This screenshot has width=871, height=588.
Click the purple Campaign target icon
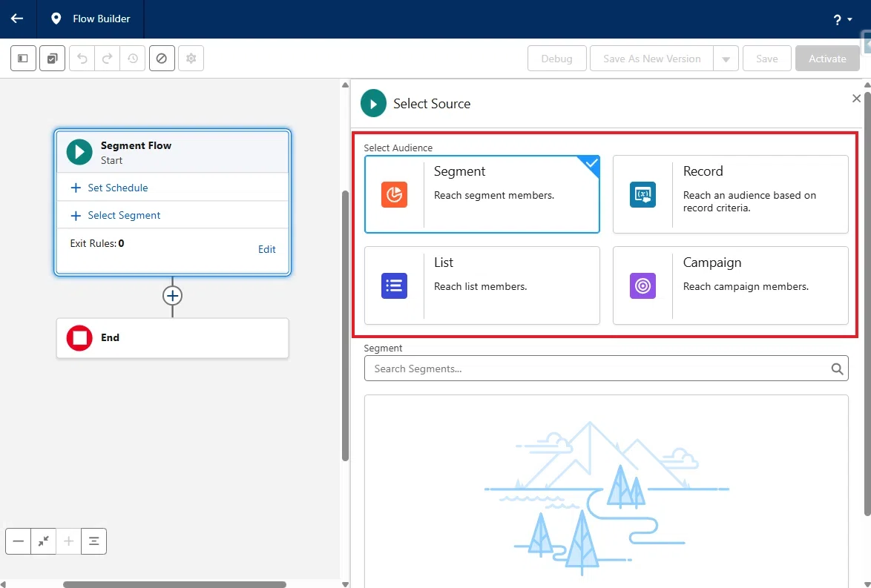[642, 285]
